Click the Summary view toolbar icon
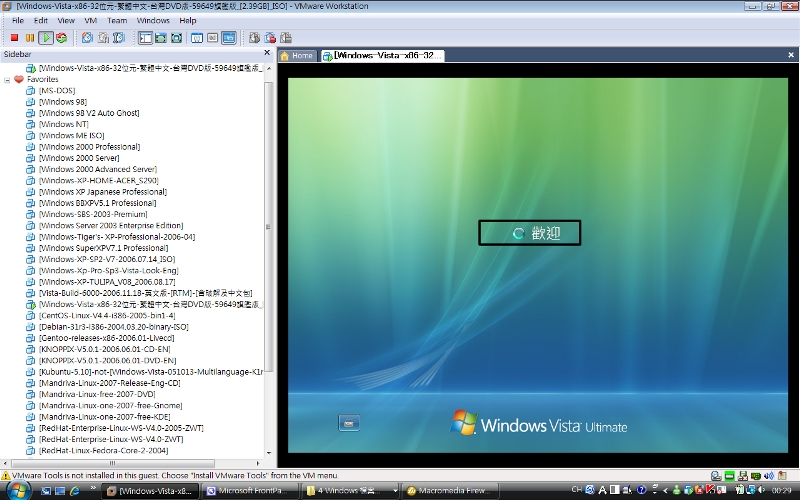Screen dimensions: 800x500 pyautogui.click(x=197, y=38)
